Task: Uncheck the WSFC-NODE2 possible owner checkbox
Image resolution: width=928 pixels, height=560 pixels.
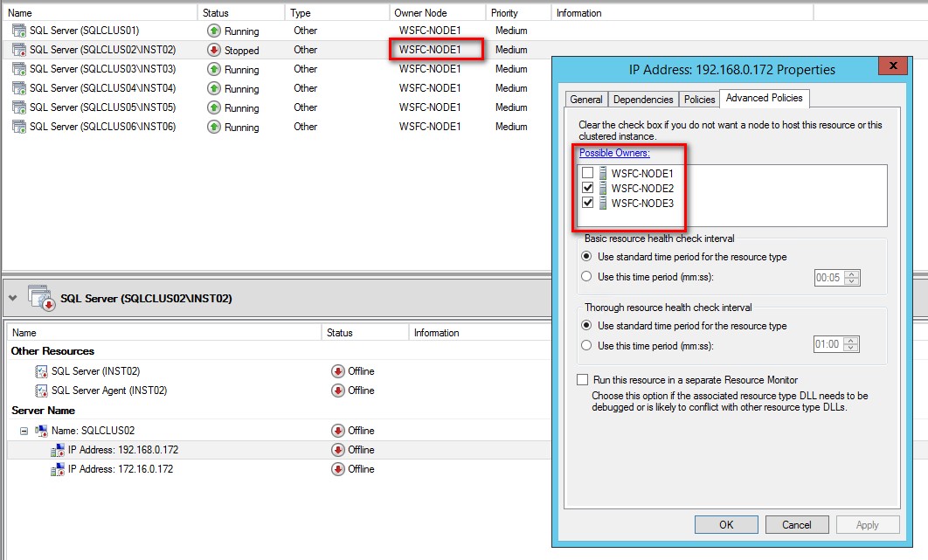Action: click(x=588, y=188)
